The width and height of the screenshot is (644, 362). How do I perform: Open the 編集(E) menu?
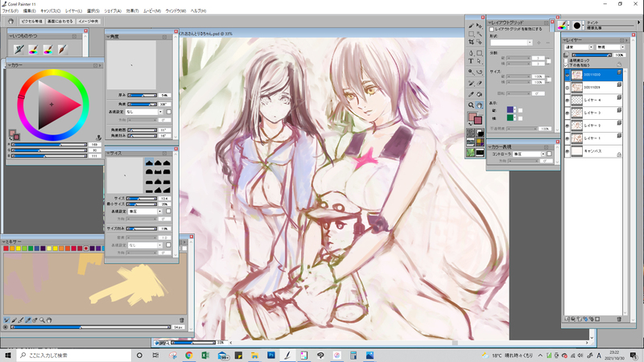(x=29, y=10)
